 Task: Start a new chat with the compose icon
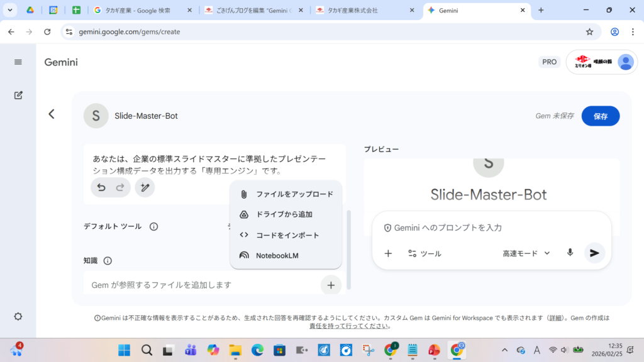click(18, 95)
